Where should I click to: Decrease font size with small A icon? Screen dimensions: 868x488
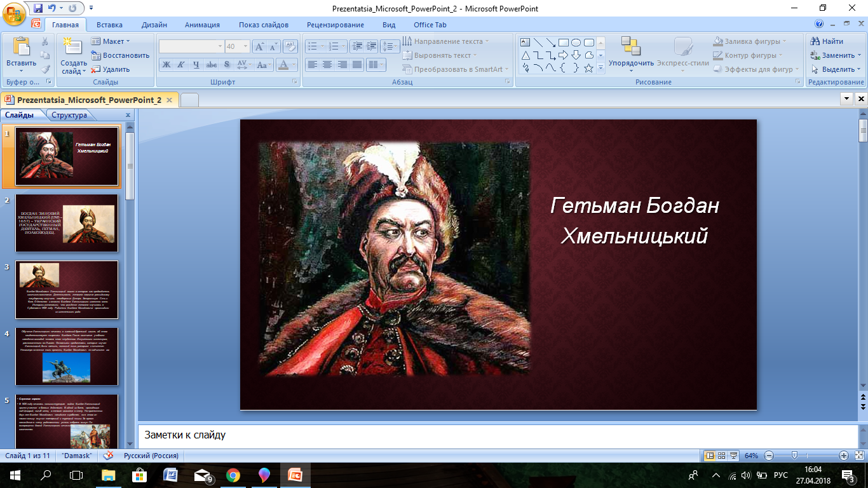click(x=273, y=46)
